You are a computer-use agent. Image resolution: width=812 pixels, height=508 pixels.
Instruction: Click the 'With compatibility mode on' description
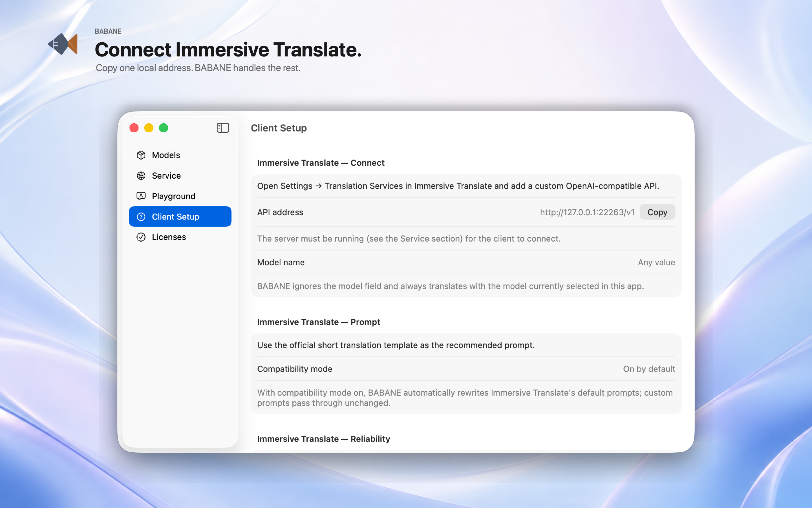[465, 397]
